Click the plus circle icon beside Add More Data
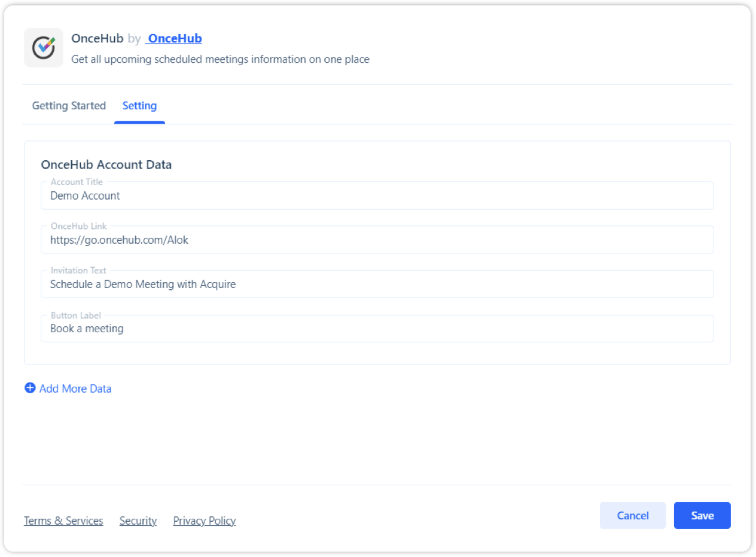 tap(30, 388)
